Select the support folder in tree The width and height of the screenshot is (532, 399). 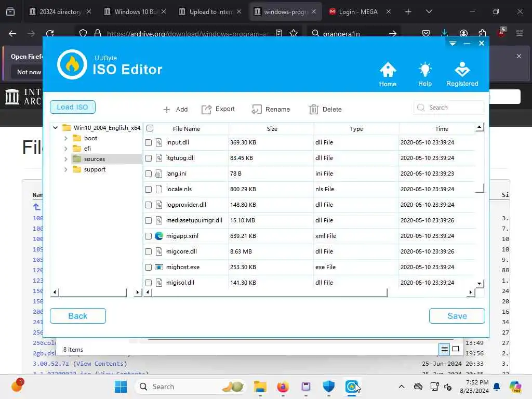95,169
